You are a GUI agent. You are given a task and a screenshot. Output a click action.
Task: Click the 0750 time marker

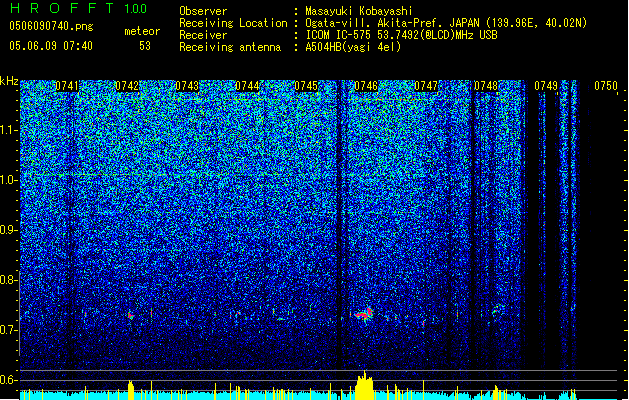pyautogui.click(x=606, y=86)
